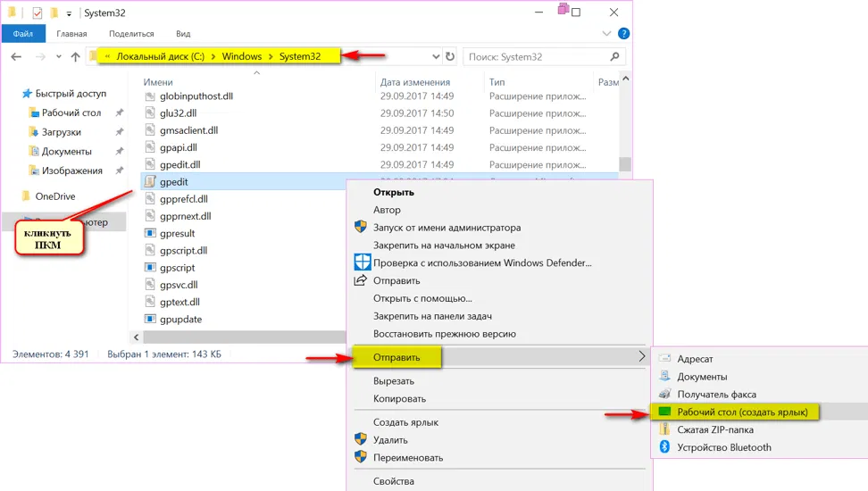Switch to the Поделиться tab
868x491 pixels.
131,34
